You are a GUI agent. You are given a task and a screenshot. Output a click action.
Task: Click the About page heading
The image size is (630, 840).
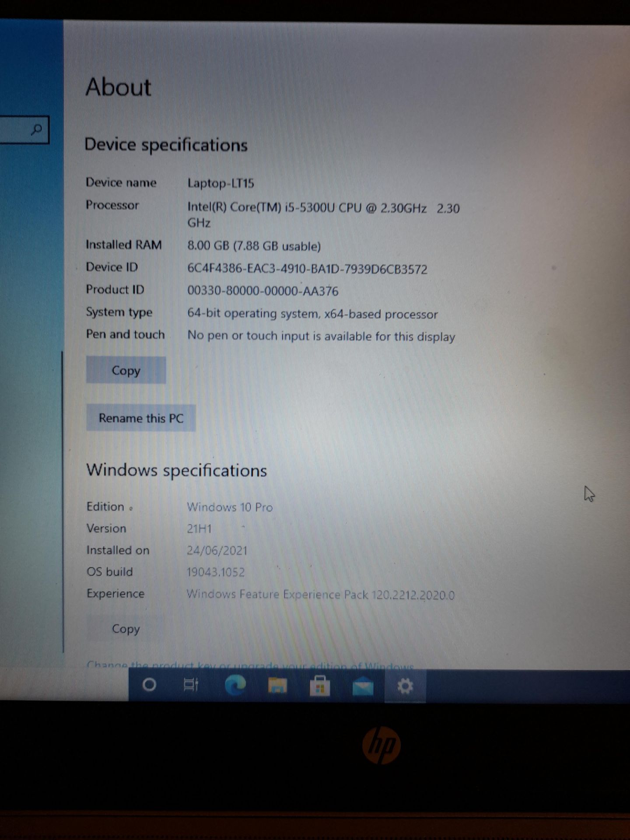[118, 87]
